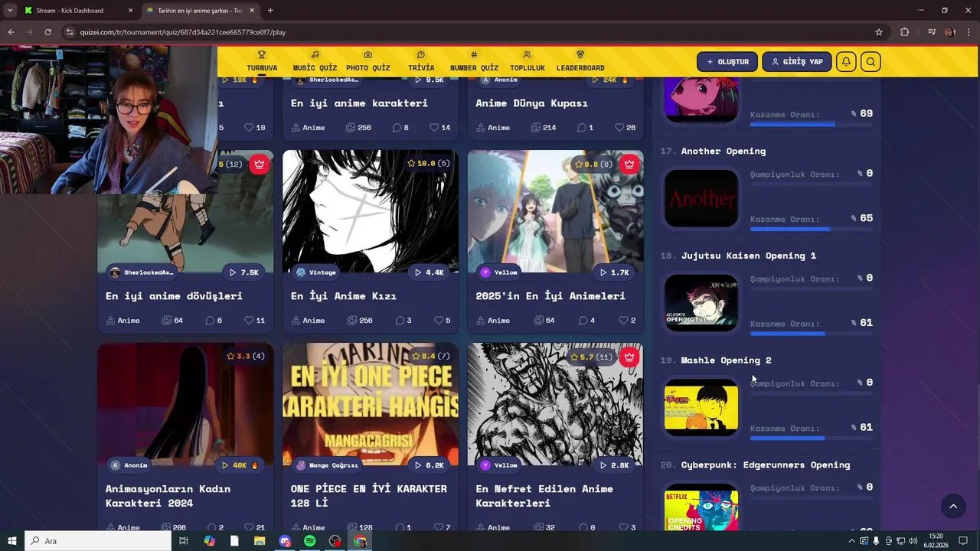Image resolution: width=980 pixels, height=551 pixels.
Task: Click the comment icon on En iyi anime karakteri card
Action: coord(397,128)
